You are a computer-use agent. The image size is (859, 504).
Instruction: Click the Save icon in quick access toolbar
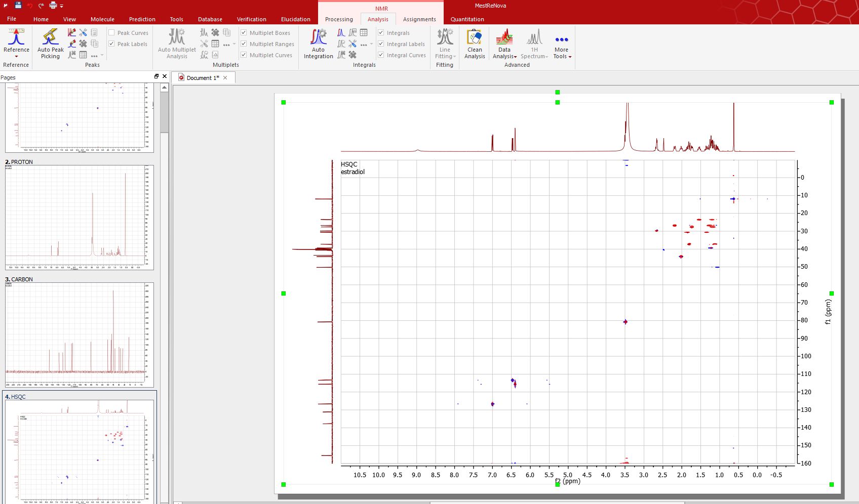pyautogui.click(x=18, y=5)
